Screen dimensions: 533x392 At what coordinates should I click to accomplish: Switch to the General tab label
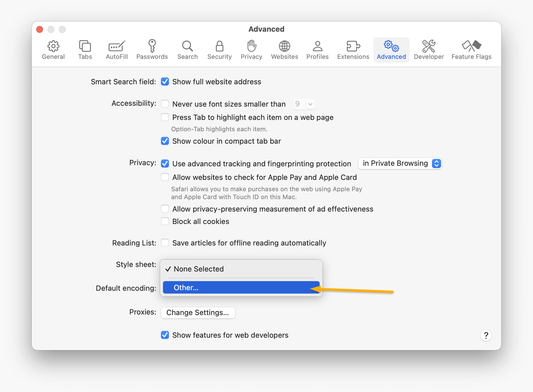point(53,57)
